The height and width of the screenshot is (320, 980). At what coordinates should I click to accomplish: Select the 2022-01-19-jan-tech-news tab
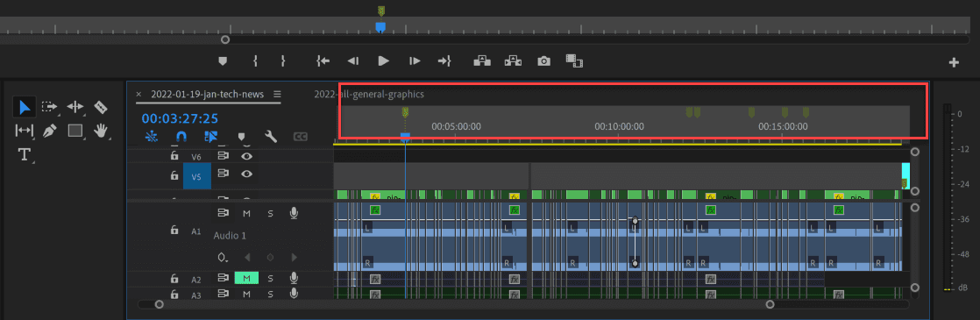pos(208,95)
